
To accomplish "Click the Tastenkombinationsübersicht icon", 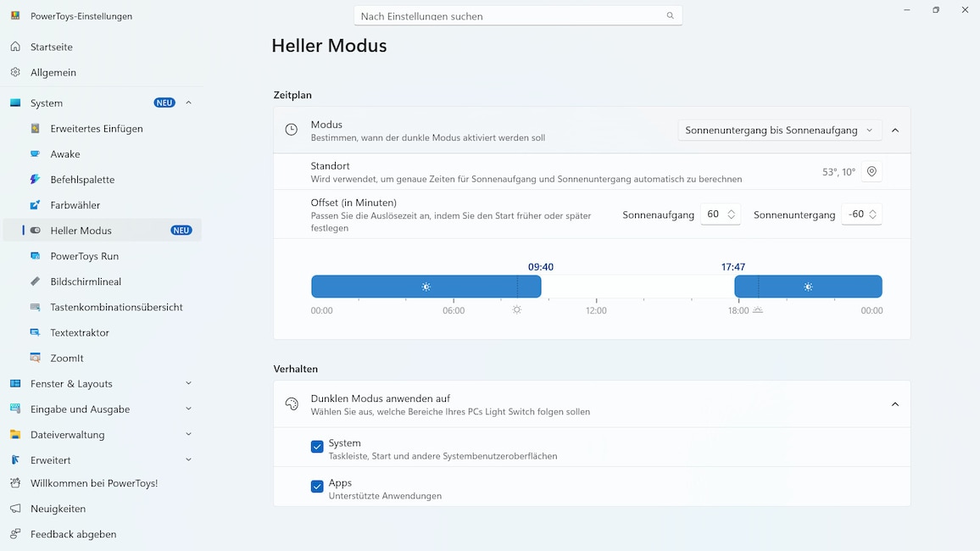I will click(x=36, y=308).
